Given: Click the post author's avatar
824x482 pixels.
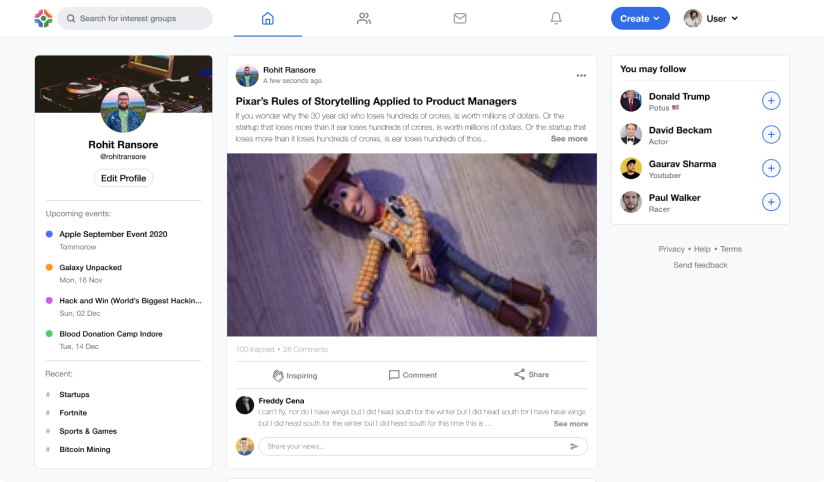Looking at the screenshot, I should click(x=247, y=76).
